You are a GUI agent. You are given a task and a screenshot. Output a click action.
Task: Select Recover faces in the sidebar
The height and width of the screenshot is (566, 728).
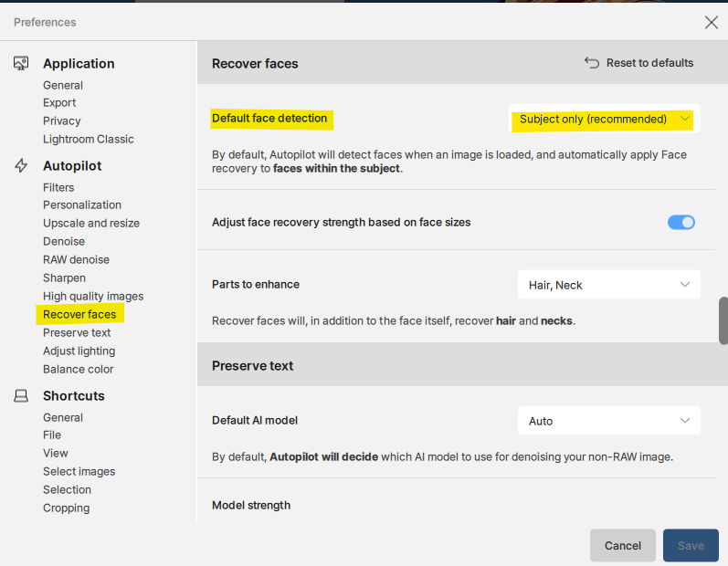pyautogui.click(x=79, y=314)
